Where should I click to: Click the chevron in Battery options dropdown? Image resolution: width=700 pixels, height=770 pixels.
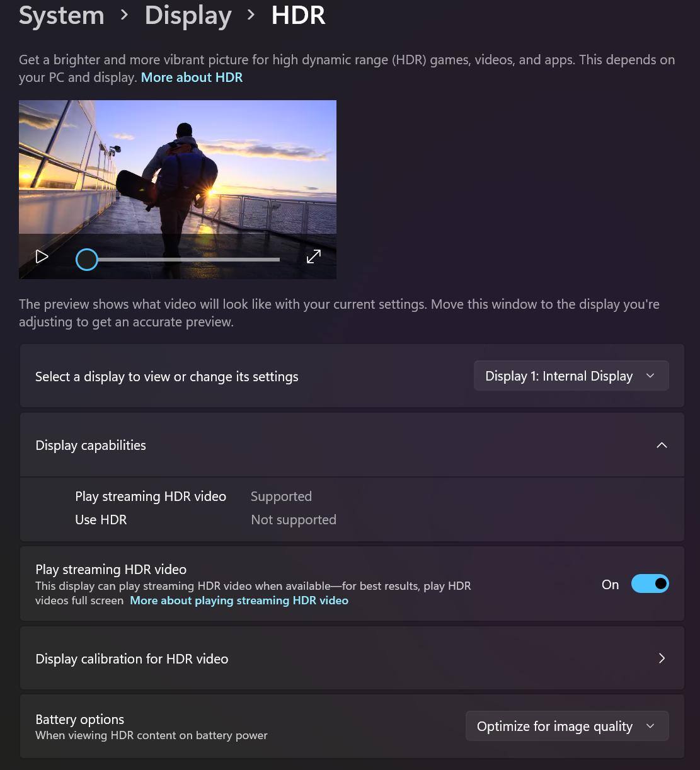click(650, 727)
